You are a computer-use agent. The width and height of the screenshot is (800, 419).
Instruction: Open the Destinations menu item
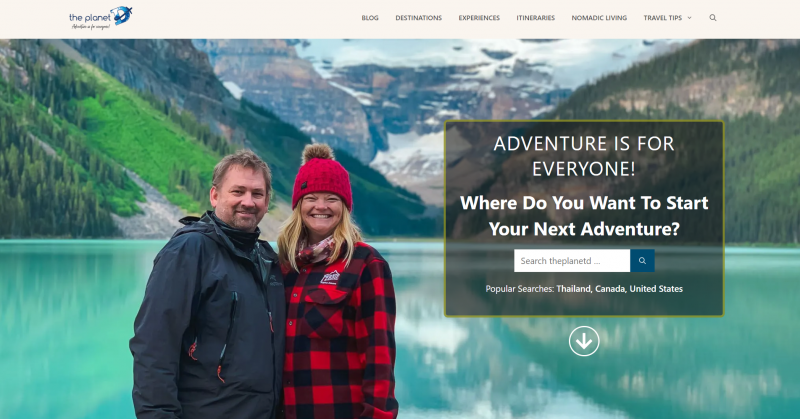[418, 18]
